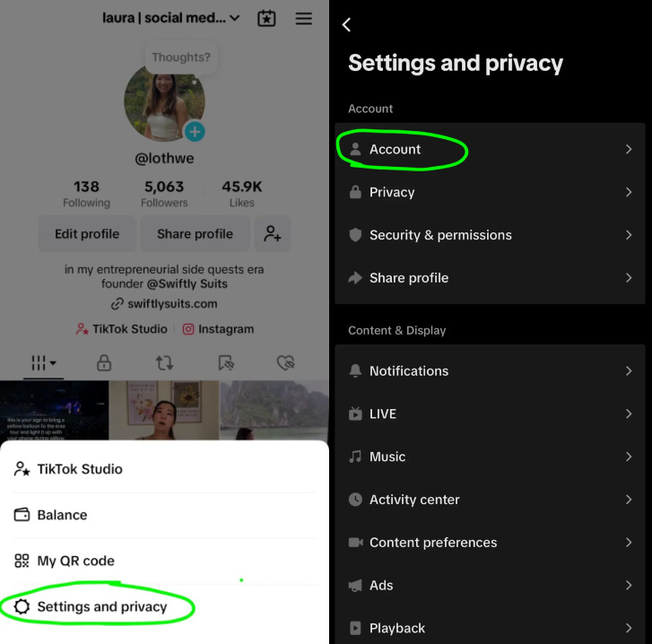
Task: Expand the Privacy settings chevron
Action: [x=629, y=192]
